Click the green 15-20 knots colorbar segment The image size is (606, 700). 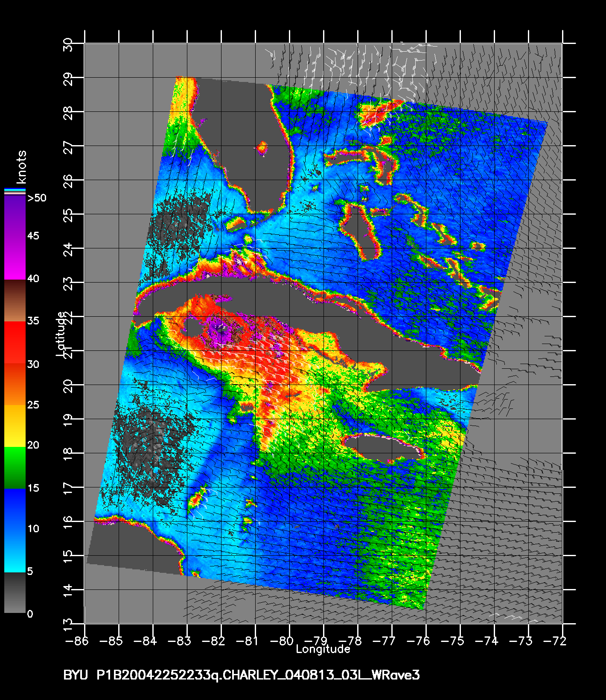pos(15,467)
